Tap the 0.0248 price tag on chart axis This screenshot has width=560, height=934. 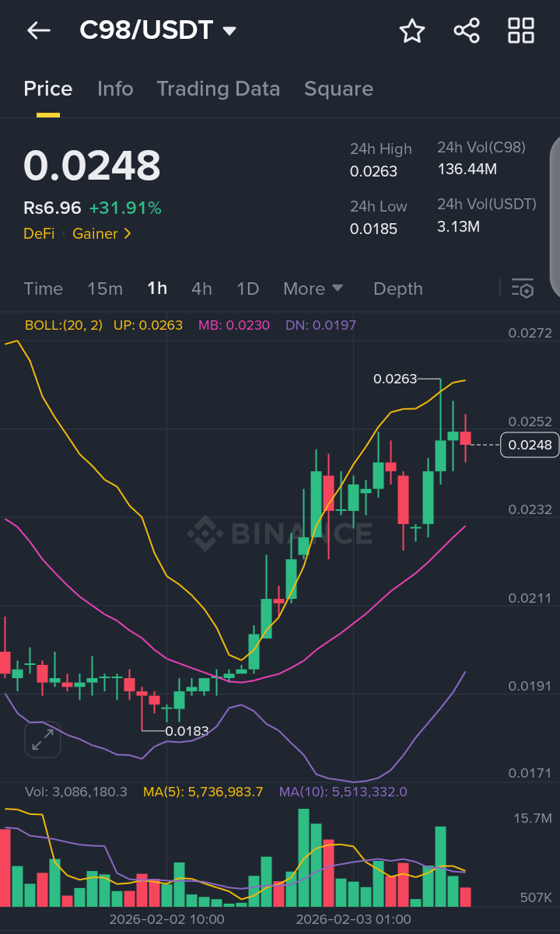pos(530,445)
